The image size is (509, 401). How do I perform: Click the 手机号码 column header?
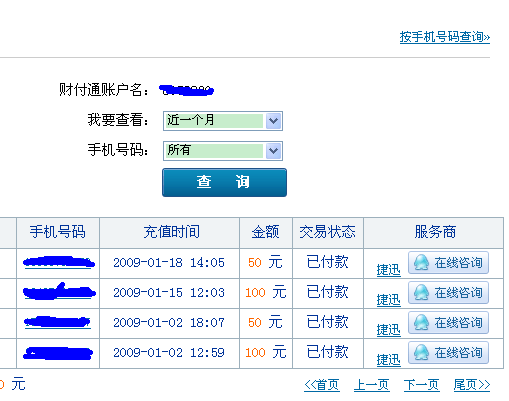tap(58, 232)
